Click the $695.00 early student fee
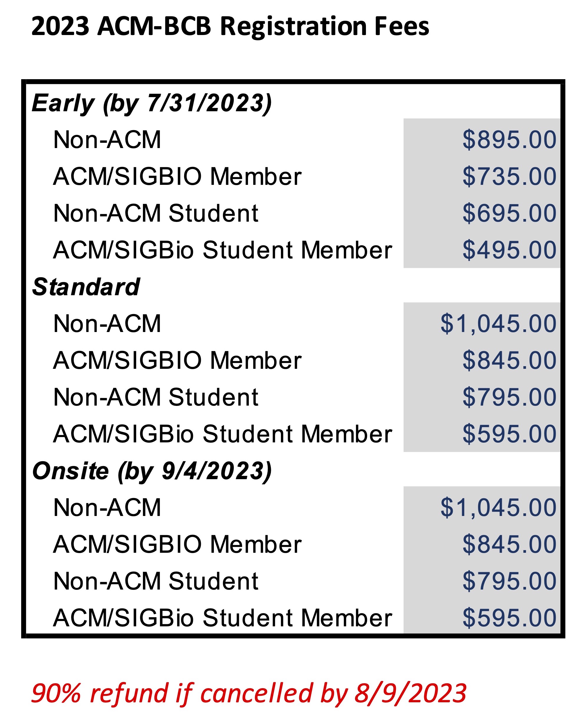The height and width of the screenshot is (722, 588). point(509,213)
